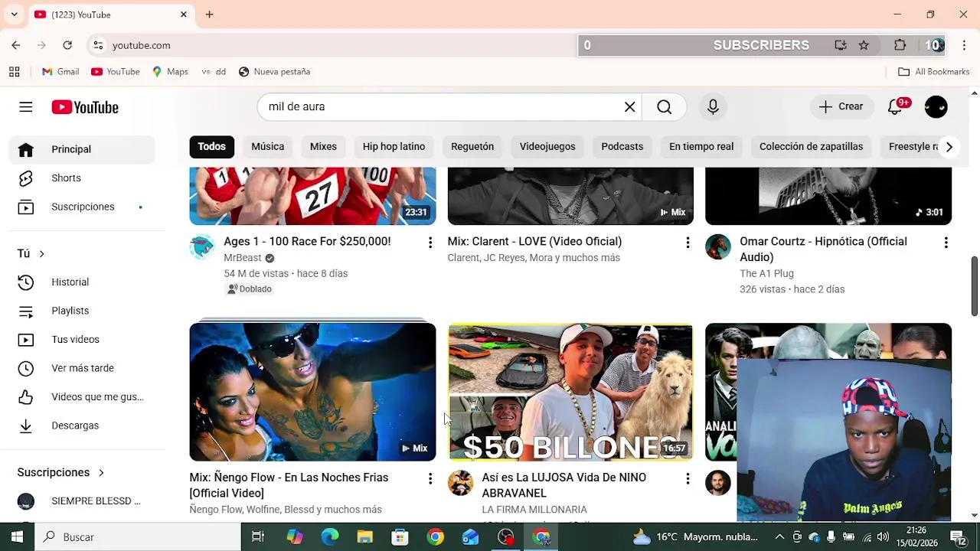The width and height of the screenshot is (980, 551).
Task: Open the notifications bell
Action: pos(895,107)
